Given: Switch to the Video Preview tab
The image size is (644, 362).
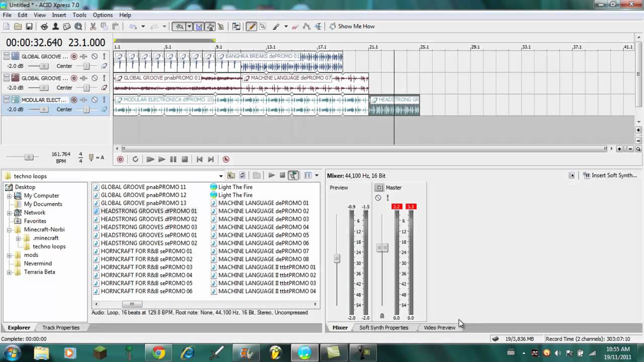Looking at the screenshot, I should click(x=439, y=327).
